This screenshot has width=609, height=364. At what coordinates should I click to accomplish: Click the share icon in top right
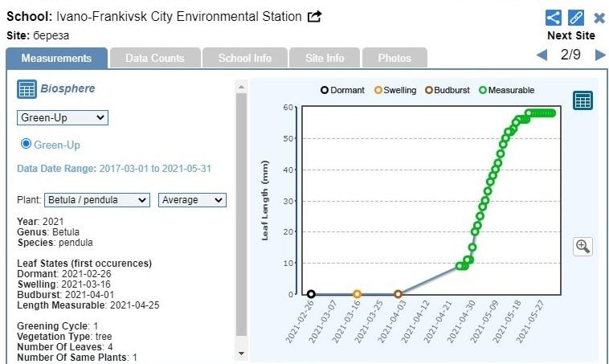[x=554, y=18]
